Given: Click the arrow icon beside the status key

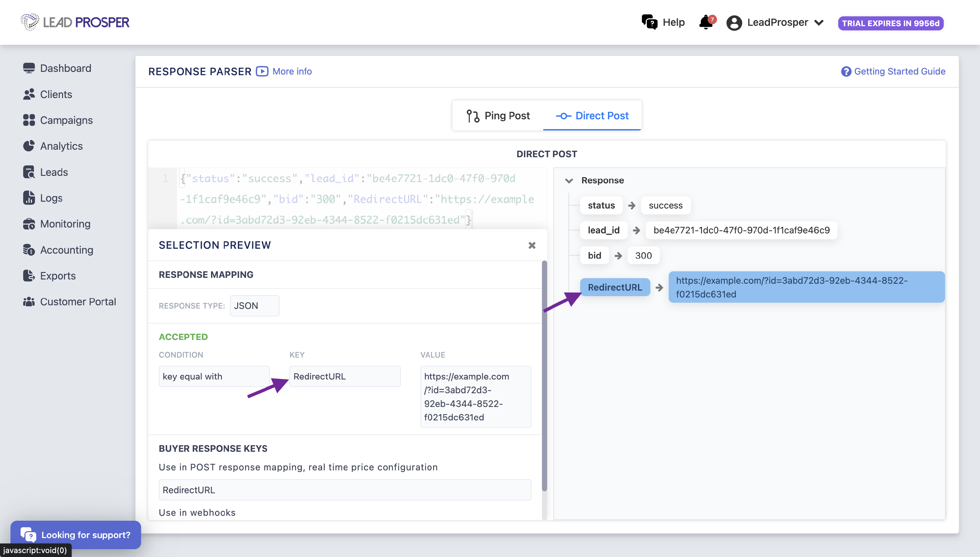Looking at the screenshot, I should tap(632, 205).
